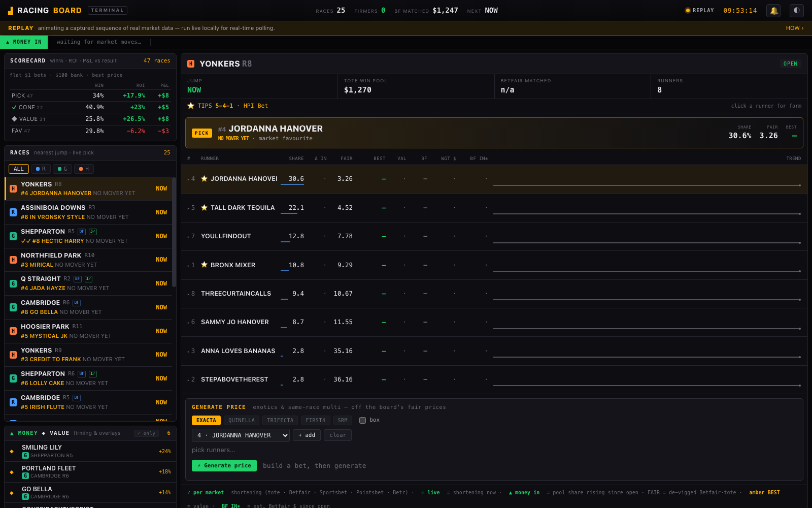Image resolution: width=812 pixels, height=508 pixels.
Task: Toggle the '✓ only' filter in Money panel
Action: click(146, 433)
